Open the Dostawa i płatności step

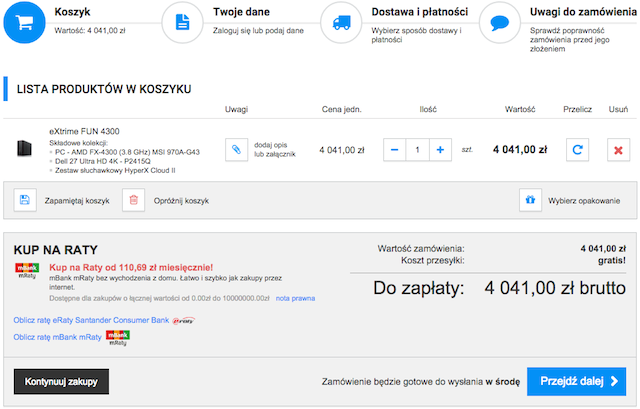click(x=419, y=14)
